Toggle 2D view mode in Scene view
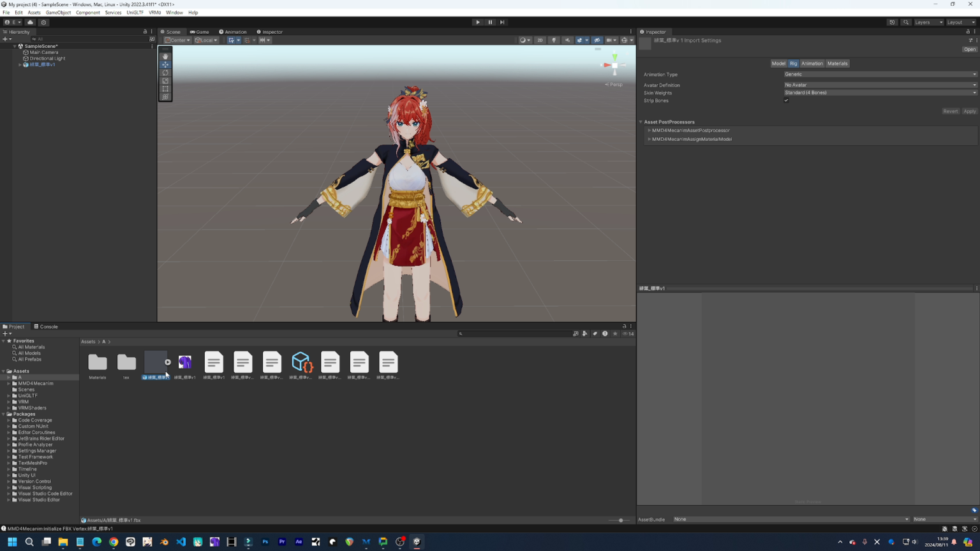The width and height of the screenshot is (980, 551). (540, 40)
